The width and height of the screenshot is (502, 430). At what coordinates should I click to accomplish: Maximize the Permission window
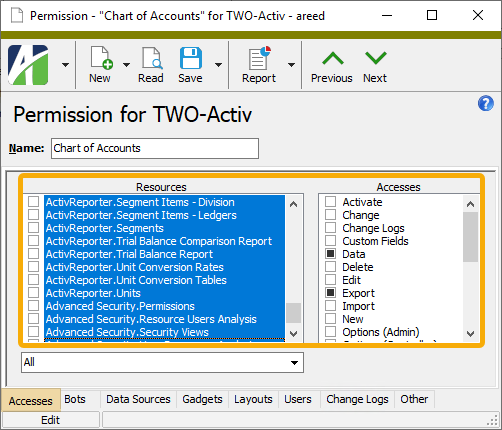tap(432, 15)
